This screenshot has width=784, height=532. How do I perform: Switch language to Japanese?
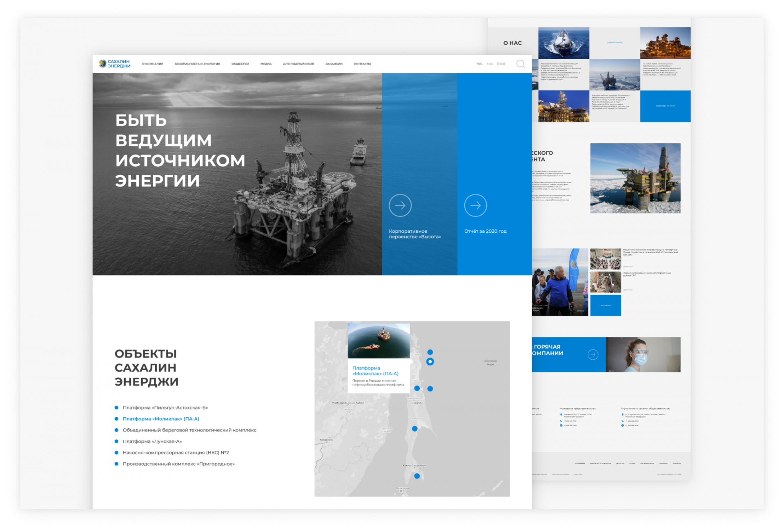(501, 64)
